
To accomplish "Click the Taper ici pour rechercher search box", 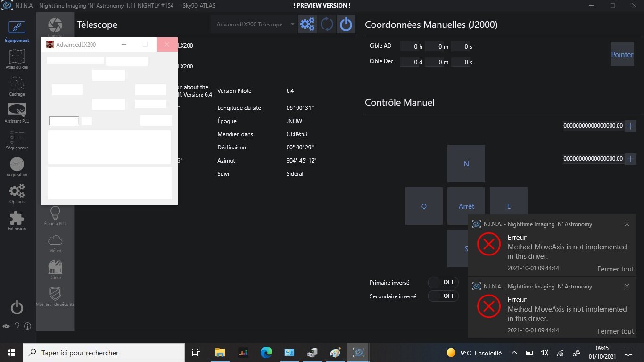I will click(104, 353).
